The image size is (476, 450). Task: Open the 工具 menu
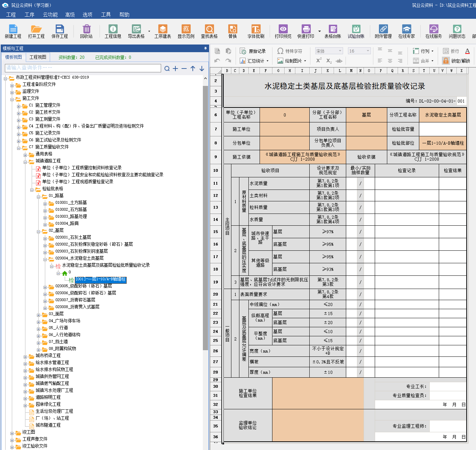(x=106, y=15)
